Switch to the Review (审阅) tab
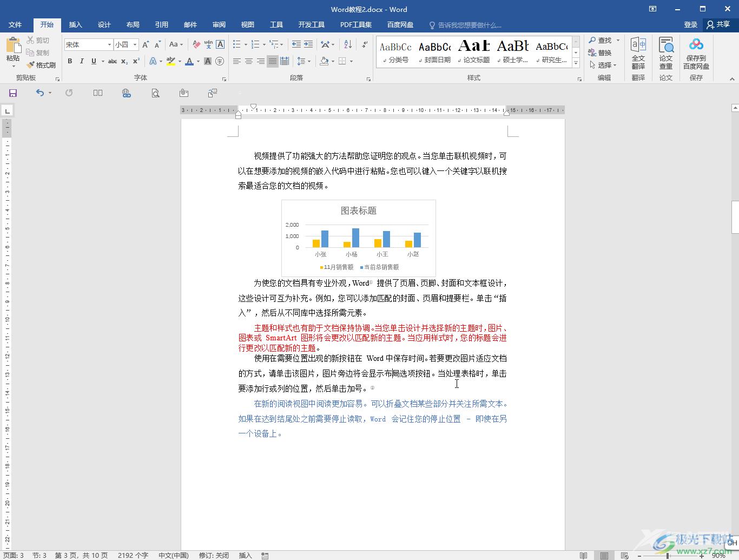 pyautogui.click(x=219, y=24)
